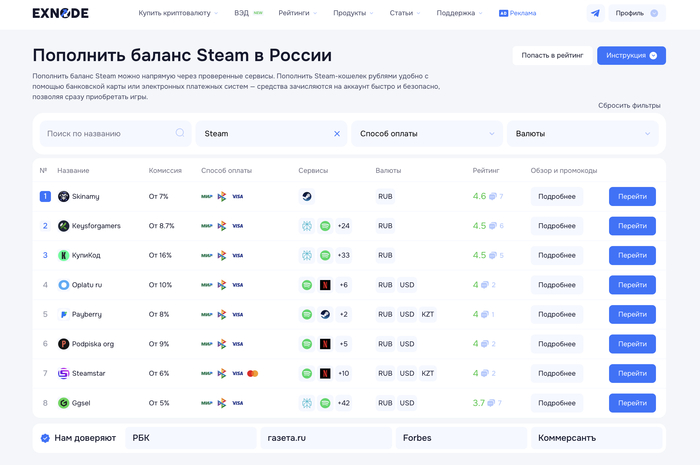Clear the Steam filter with the X icon
Screen dimensions: 700x465
click(337, 133)
